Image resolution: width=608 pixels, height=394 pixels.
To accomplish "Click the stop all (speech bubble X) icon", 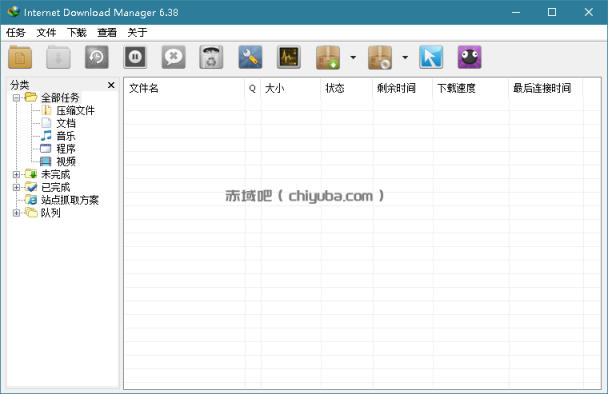I will [x=173, y=57].
